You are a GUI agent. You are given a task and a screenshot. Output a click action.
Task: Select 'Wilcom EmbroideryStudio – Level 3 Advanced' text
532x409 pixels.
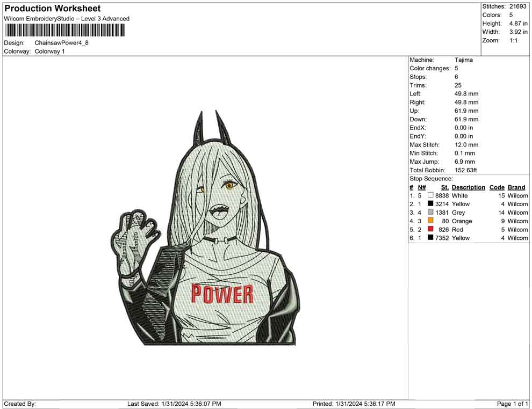pos(67,19)
